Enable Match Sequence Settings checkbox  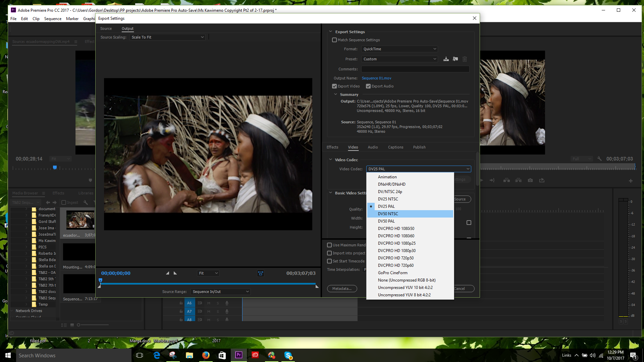(334, 40)
